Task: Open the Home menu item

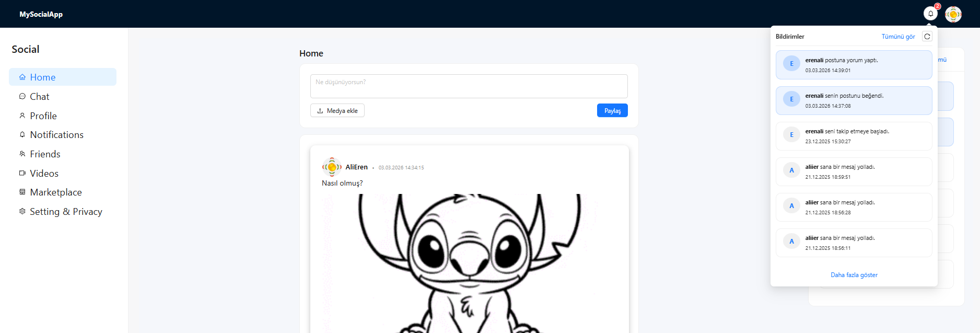Action: (63, 77)
